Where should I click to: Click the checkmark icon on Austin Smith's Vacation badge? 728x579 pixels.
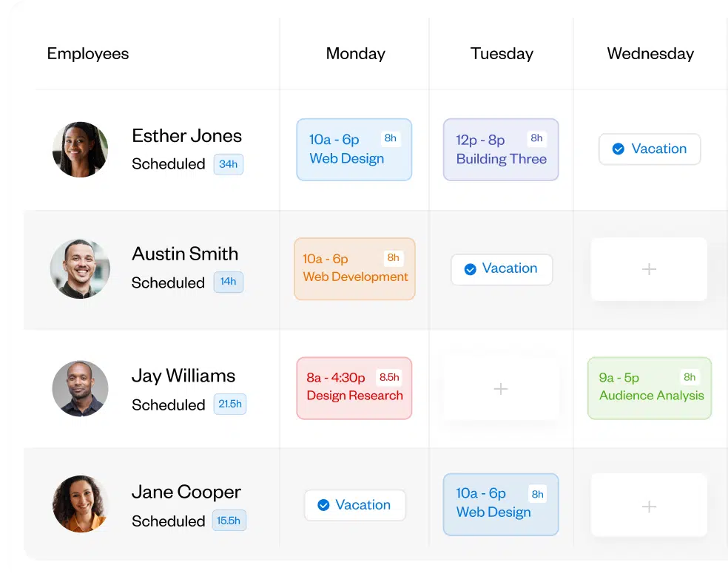[471, 269]
